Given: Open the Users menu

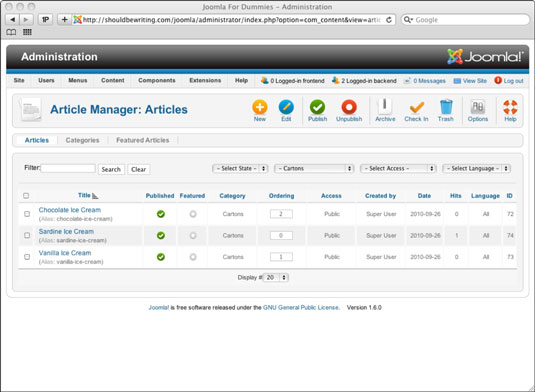Looking at the screenshot, I should coord(46,81).
